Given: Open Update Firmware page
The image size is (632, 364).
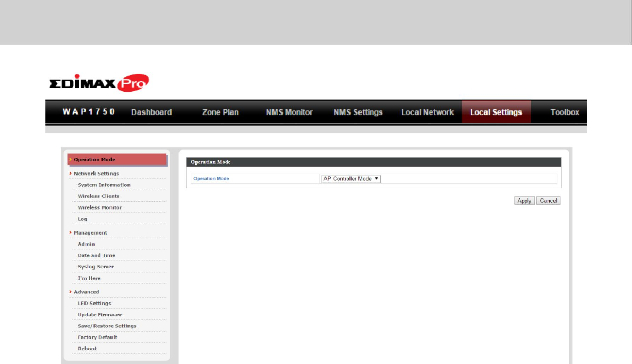Looking at the screenshot, I should point(100,315).
